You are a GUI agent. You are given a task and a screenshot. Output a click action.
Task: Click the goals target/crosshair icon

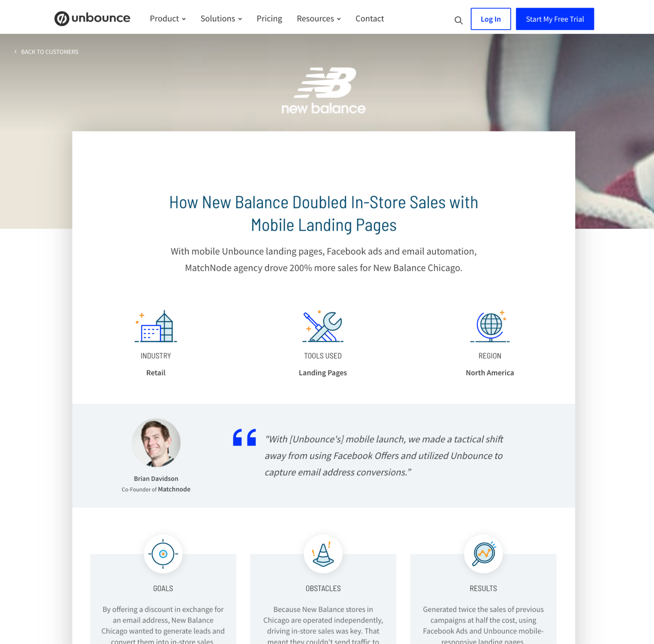click(163, 553)
